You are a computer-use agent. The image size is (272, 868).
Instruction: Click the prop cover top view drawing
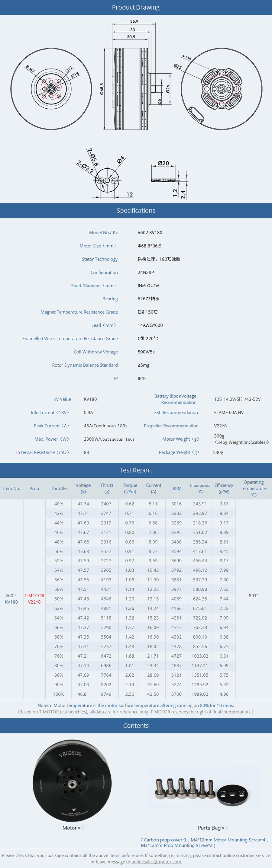click(x=107, y=180)
